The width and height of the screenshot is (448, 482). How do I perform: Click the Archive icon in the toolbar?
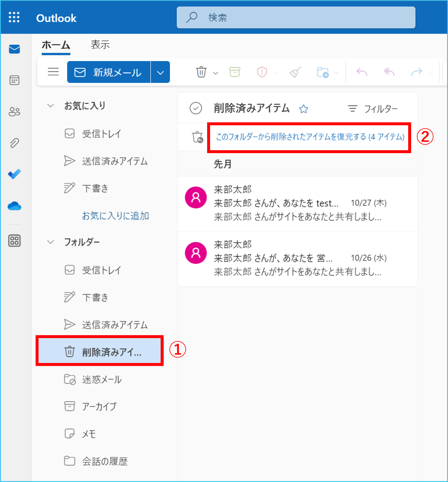pyautogui.click(x=234, y=72)
